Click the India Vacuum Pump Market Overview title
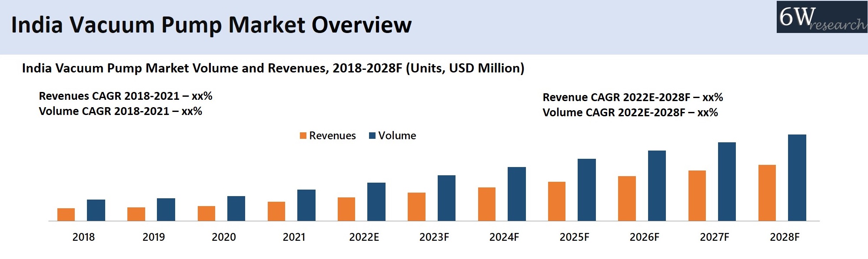This screenshot has height=259, width=868. click(x=211, y=25)
